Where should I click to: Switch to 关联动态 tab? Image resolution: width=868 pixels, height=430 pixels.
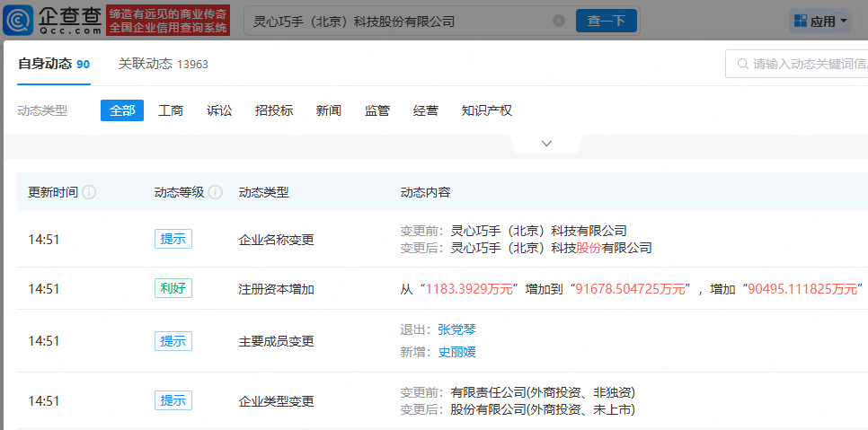(x=164, y=64)
